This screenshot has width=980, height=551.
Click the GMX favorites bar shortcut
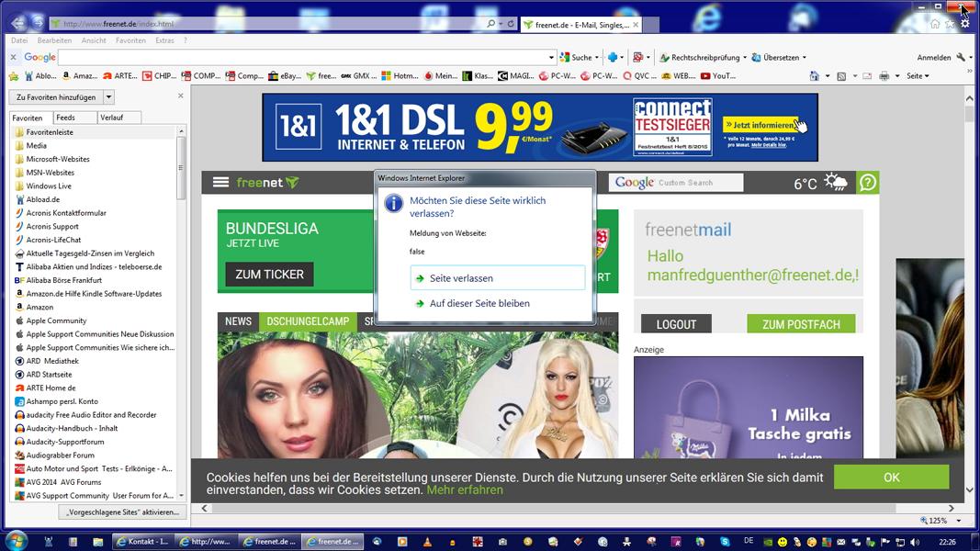358,75
